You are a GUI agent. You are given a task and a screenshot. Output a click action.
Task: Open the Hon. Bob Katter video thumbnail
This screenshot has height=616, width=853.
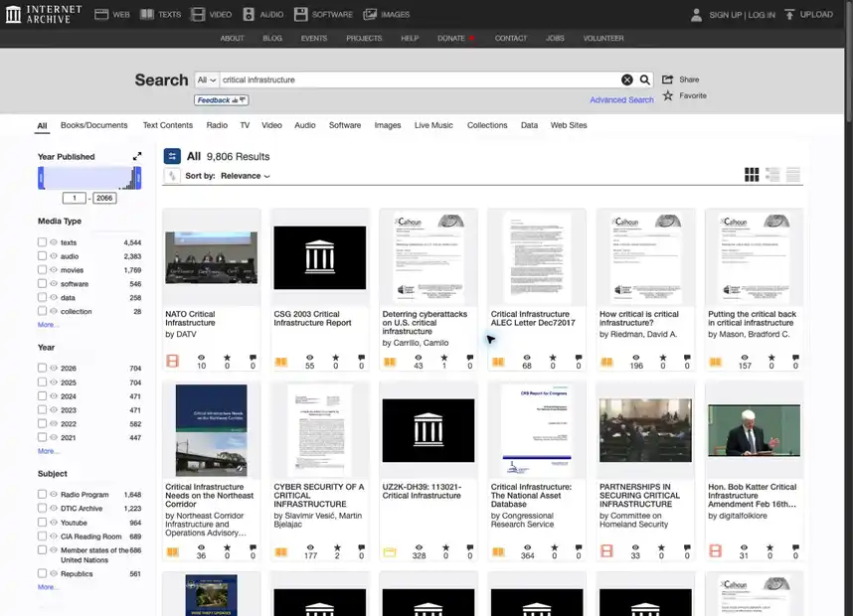click(754, 430)
